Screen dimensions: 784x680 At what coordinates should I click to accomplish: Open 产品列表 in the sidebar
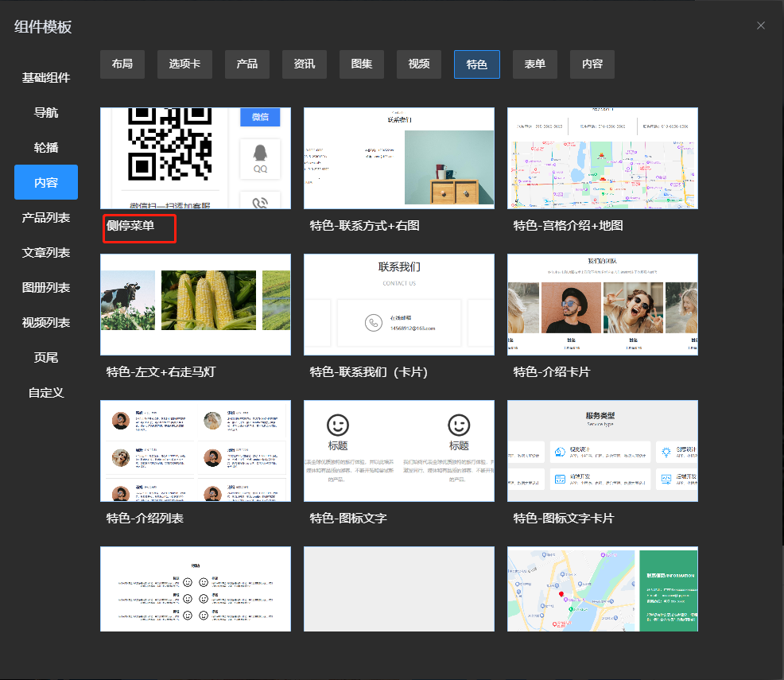click(x=46, y=217)
